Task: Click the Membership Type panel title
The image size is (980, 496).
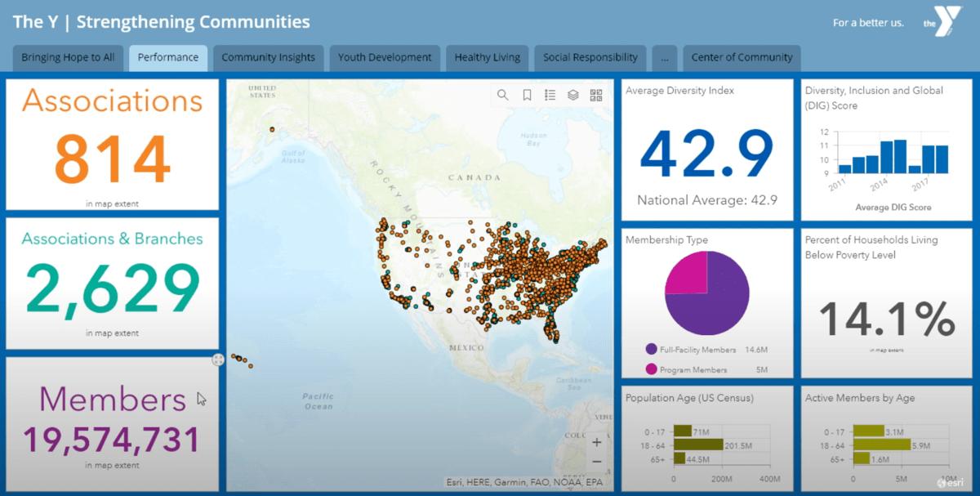Action: click(666, 240)
